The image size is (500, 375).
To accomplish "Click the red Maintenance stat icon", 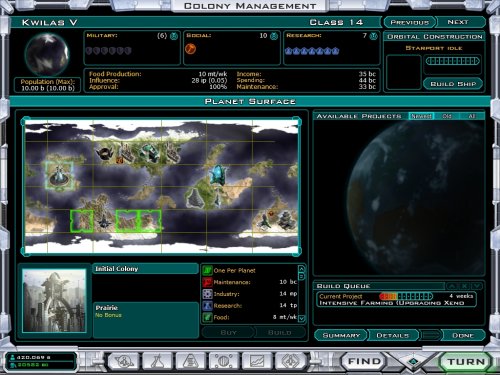I will click(x=207, y=282).
